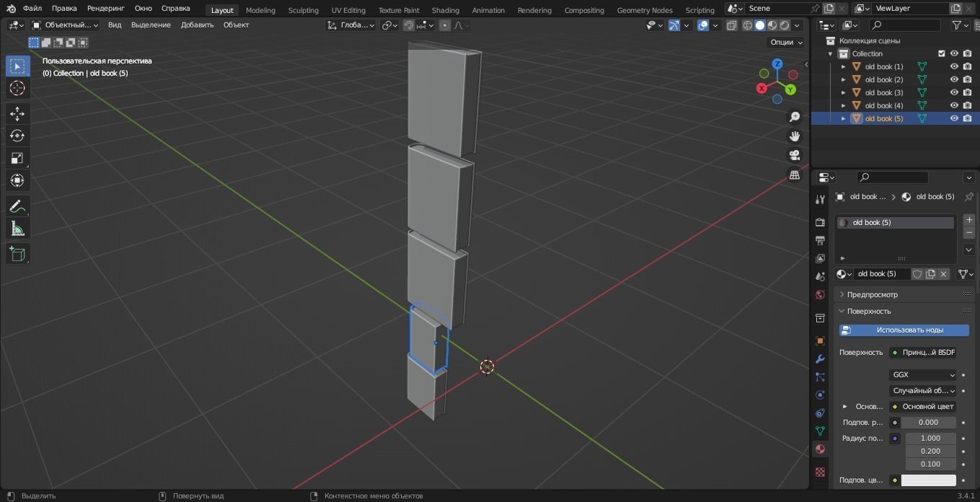This screenshot has height=502, width=980.
Task: Switch perspective/orthographic grid icon
Action: pyautogui.click(x=795, y=175)
